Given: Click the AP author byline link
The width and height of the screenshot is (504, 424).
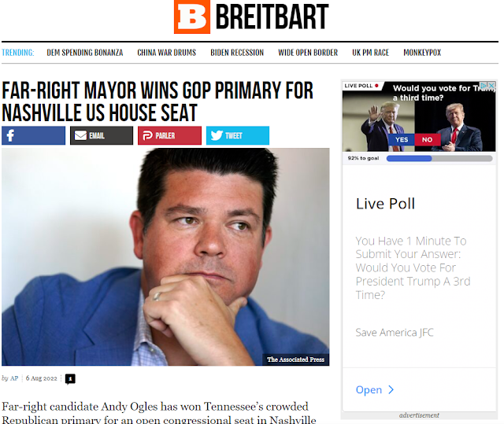Looking at the screenshot, I should coord(14,378).
